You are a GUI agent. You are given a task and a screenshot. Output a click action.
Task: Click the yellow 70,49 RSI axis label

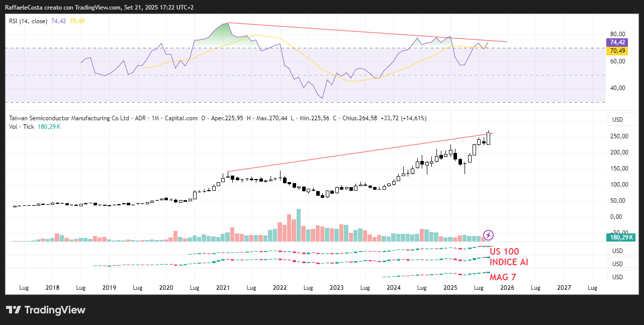617,51
